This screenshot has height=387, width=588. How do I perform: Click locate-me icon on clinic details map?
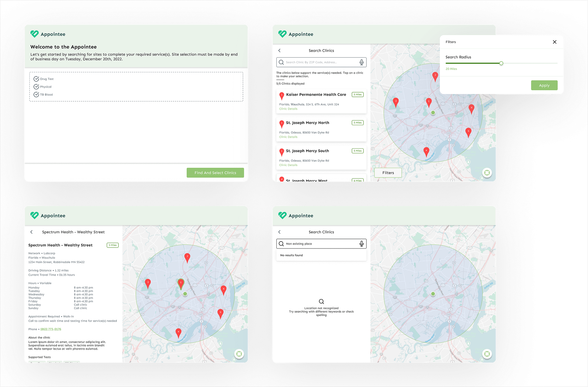tap(239, 354)
